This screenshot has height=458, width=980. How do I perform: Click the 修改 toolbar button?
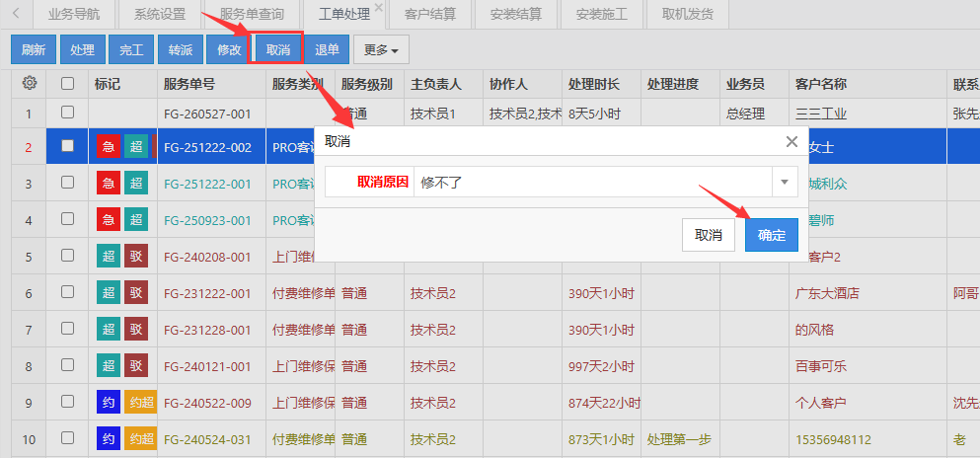click(x=229, y=50)
